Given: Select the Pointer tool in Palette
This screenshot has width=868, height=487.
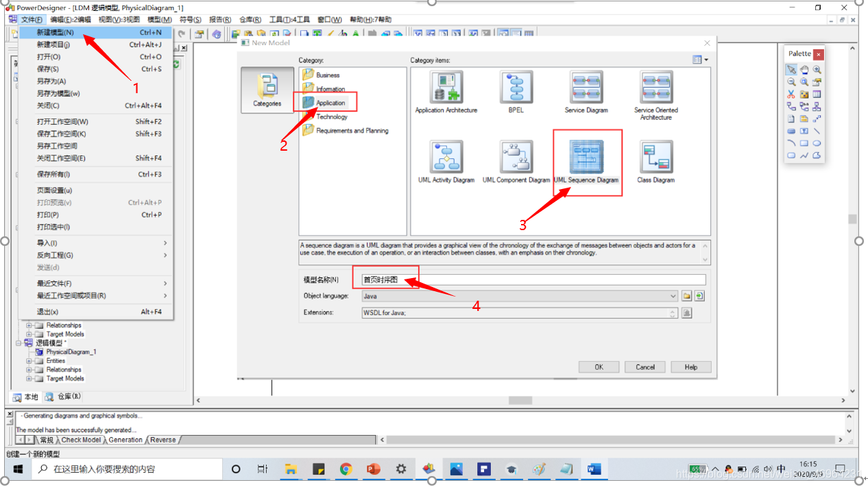Looking at the screenshot, I should [x=791, y=69].
